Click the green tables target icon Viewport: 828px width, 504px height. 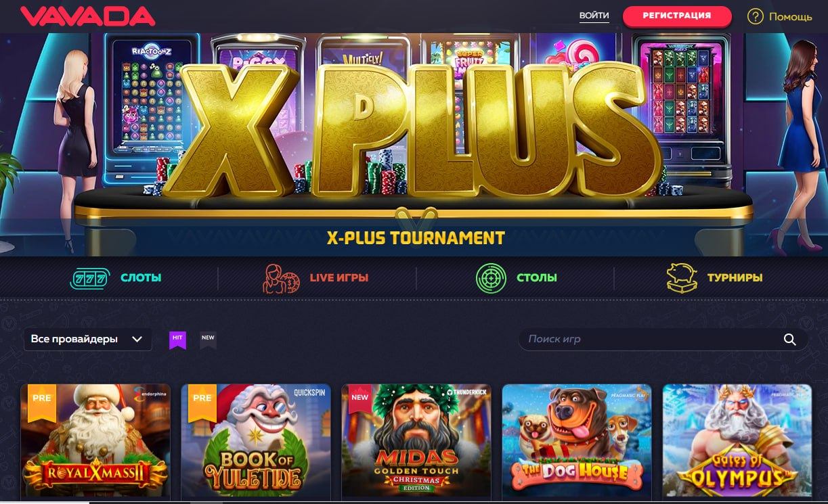491,278
